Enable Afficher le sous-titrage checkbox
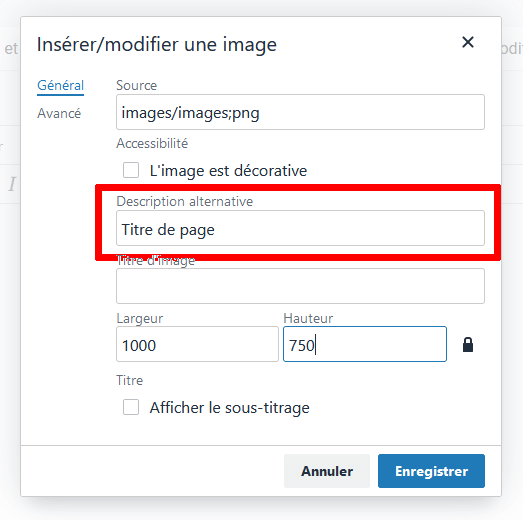 pyautogui.click(x=131, y=407)
